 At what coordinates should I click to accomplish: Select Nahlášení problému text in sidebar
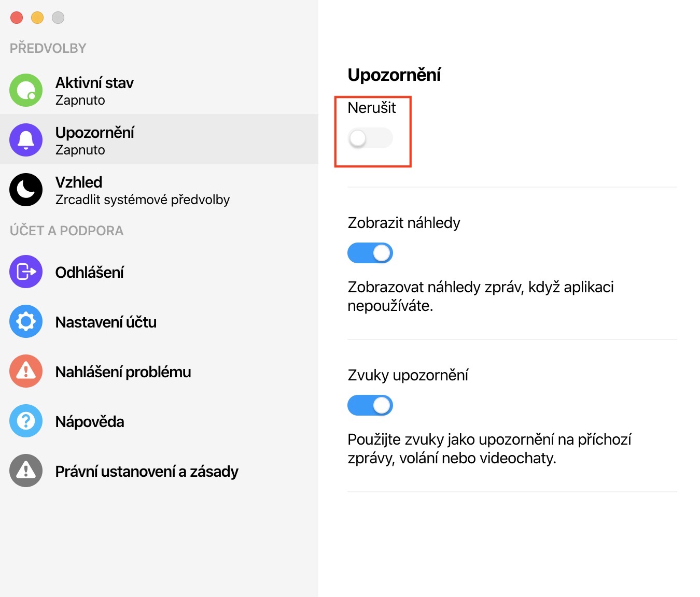[123, 372]
